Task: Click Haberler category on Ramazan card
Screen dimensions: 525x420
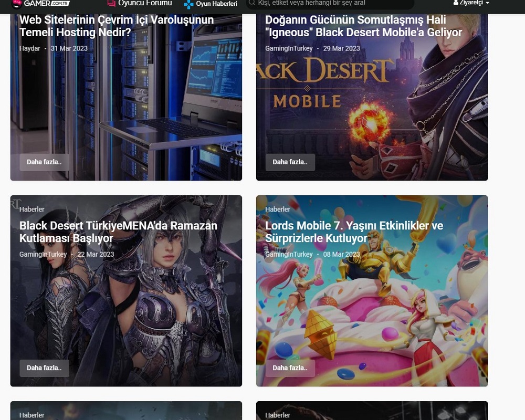Action: point(32,209)
